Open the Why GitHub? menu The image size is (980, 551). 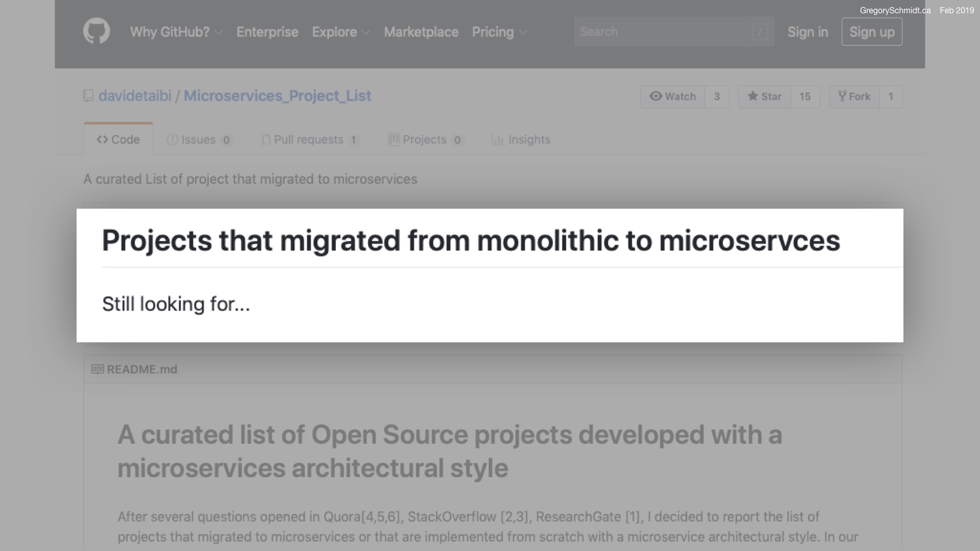click(x=176, y=32)
